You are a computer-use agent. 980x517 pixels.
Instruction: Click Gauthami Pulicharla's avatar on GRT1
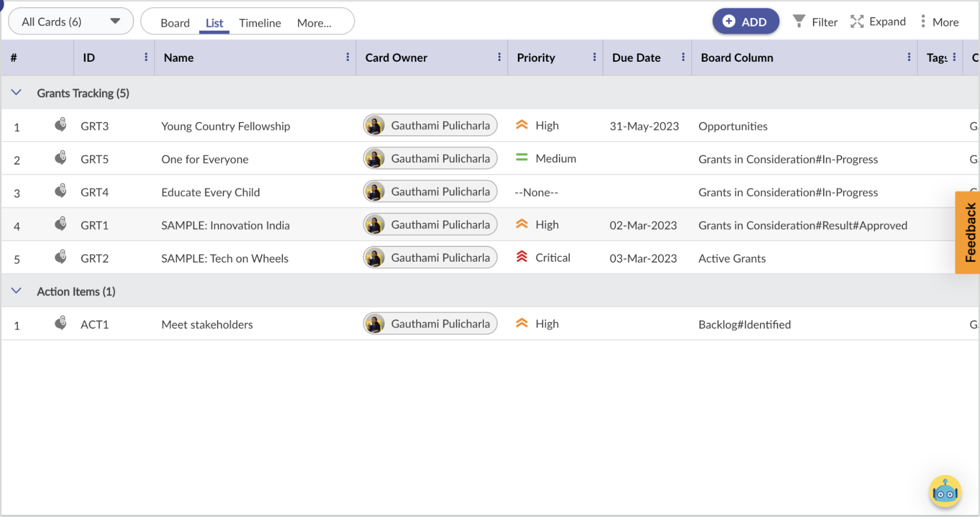point(375,224)
